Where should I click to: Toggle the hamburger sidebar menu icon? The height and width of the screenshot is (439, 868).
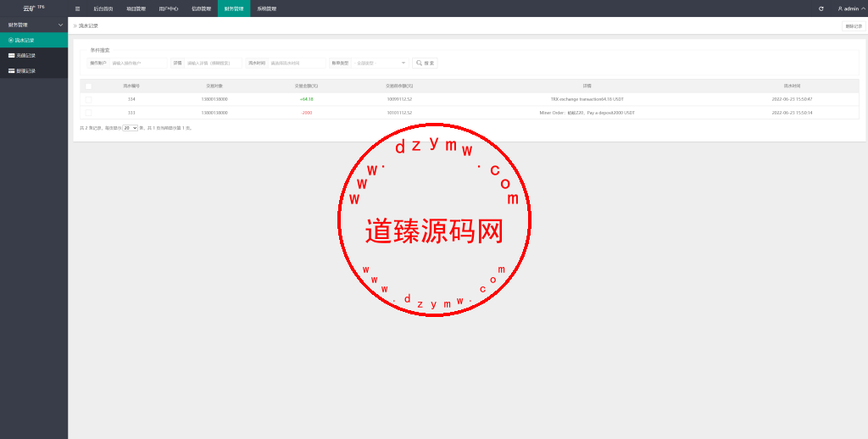[x=77, y=8]
